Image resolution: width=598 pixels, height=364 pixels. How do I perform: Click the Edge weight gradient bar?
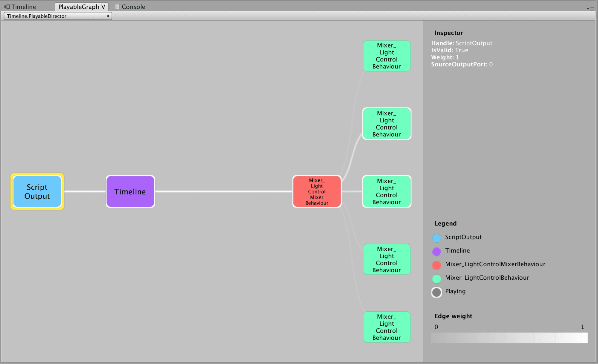pos(509,338)
